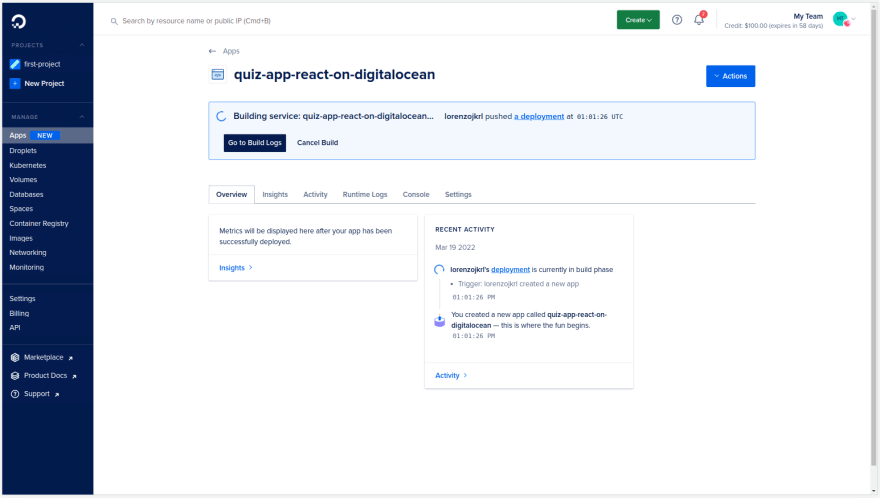Screen dimensions: 880x498
Task: Switch to the Settings tab
Action: tap(458, 194)
